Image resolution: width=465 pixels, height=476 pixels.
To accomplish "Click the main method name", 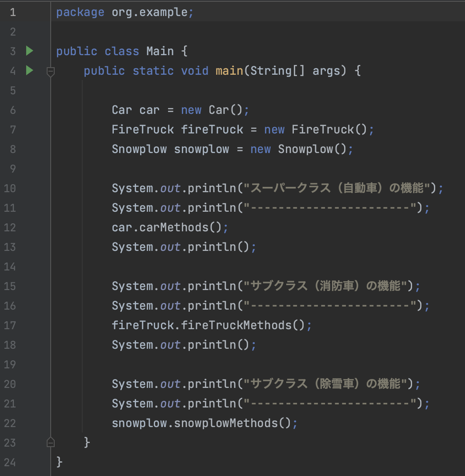I will pos(229,71).
